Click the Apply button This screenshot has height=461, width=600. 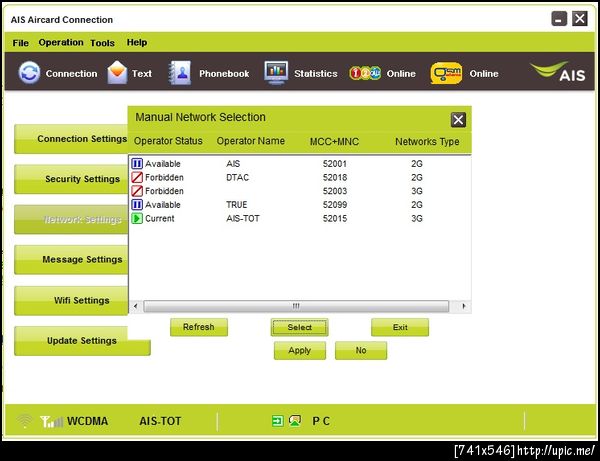[x=300, y=350]
